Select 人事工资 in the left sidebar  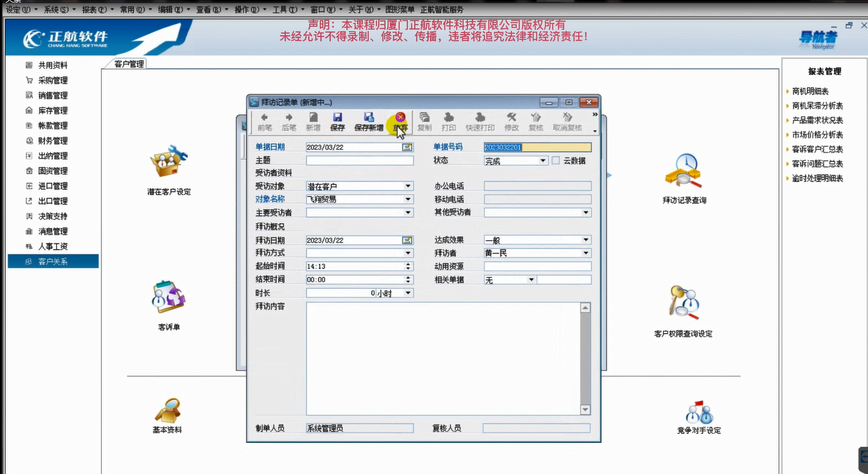pyautogui.click(x=53, y=247)
